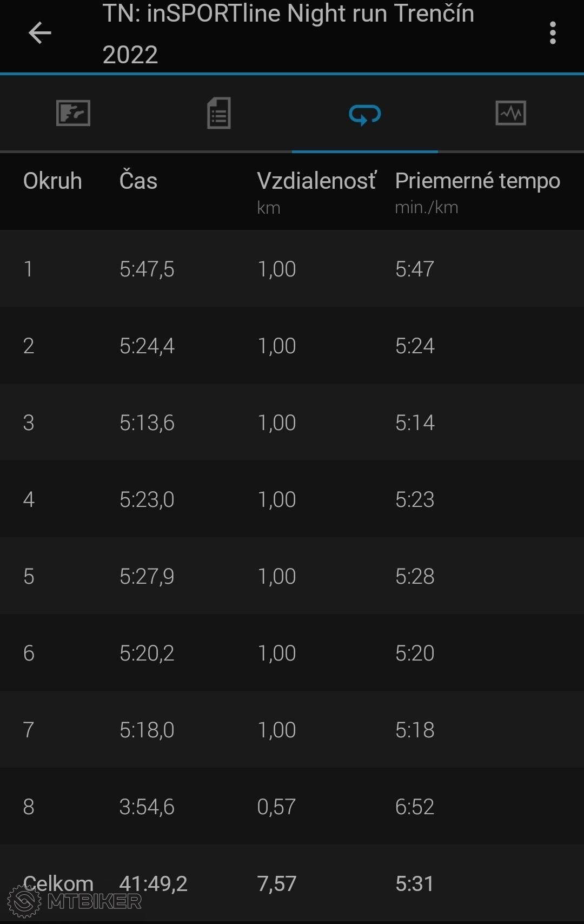Screen dimensions: 584x924
Task: Open the three-dot overflow menu
Action: tap(552, 33)
